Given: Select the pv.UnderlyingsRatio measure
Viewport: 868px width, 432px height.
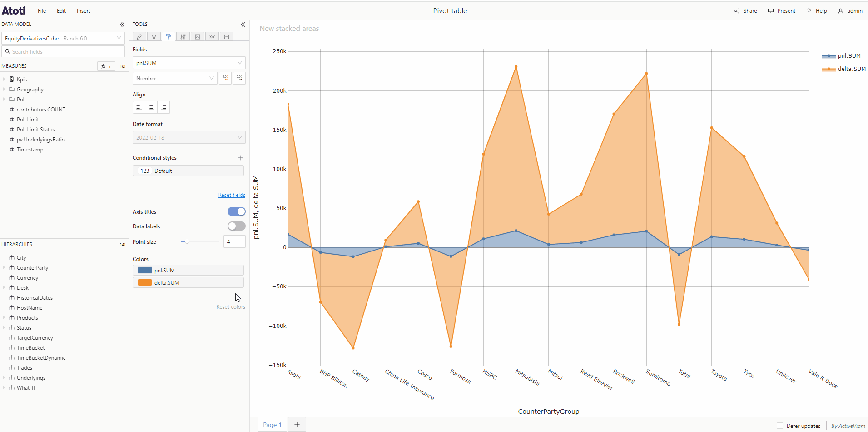Looking at the screenshot, I should tap(40, 139).
